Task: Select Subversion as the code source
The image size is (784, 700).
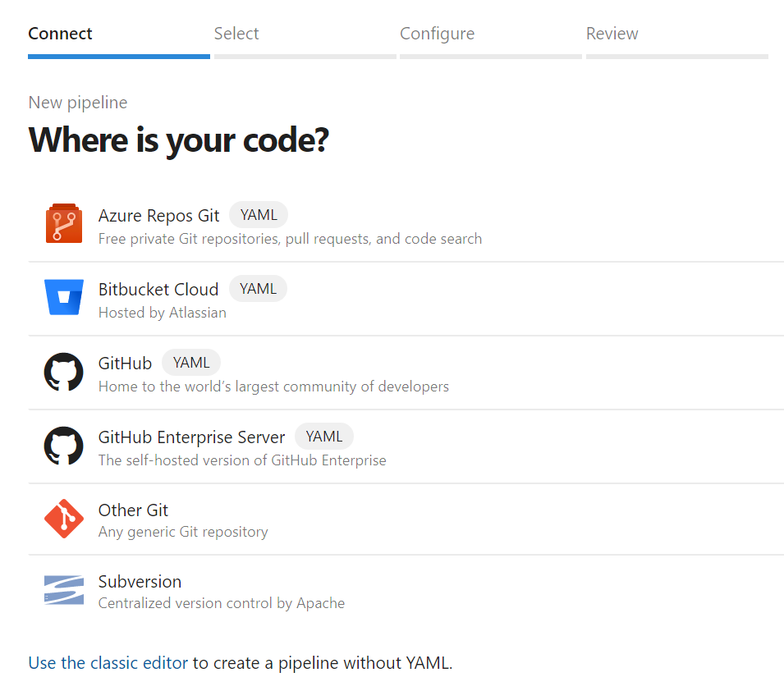Action: 140,582
